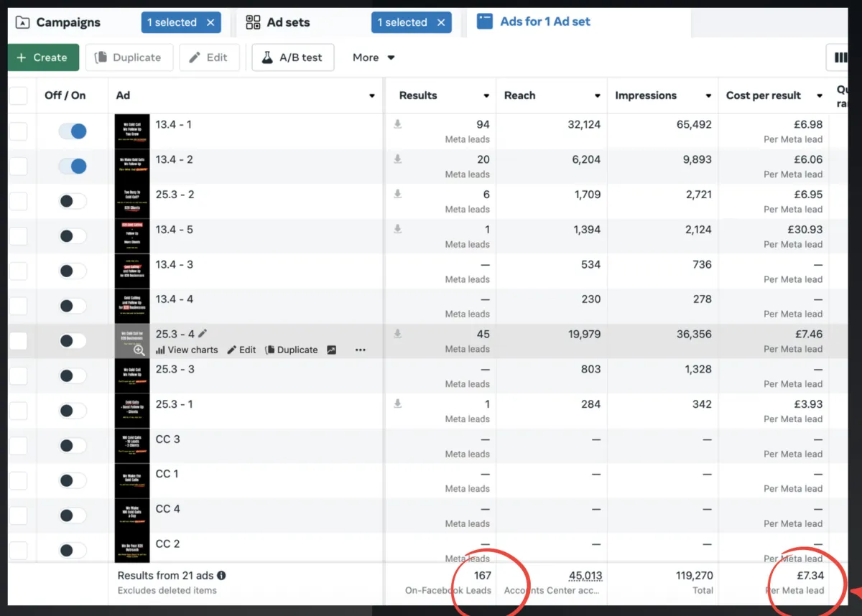Click the Campaigns folder icon

pyautogui.click(x=22, y=22)
